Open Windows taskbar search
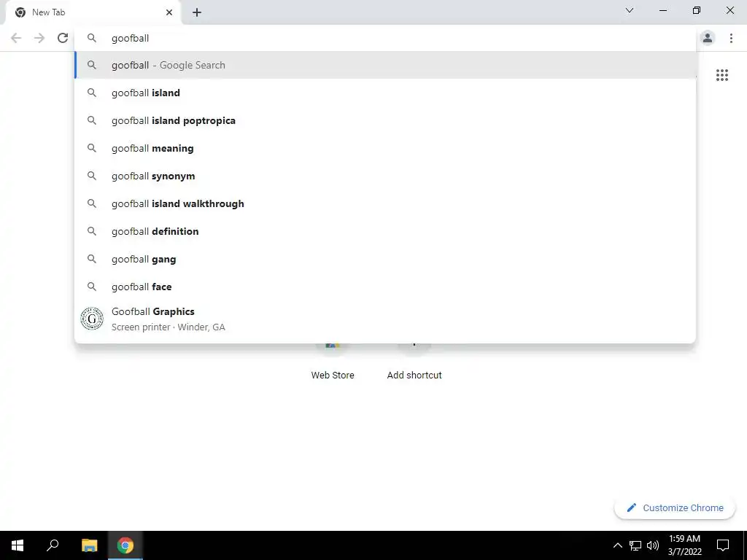This screenshot has height=560, width=747. coord(53,545)
